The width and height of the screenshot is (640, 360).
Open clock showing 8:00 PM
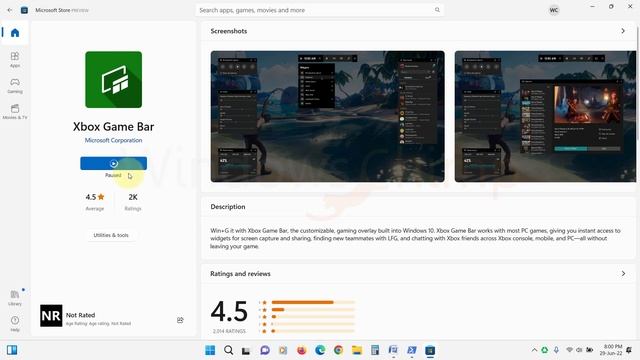[x=611, y=350]
